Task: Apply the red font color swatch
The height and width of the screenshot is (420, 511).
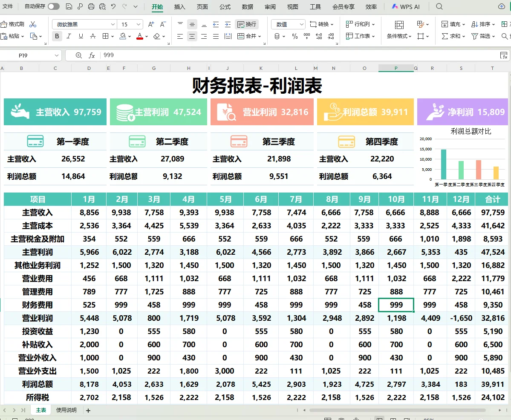Action: pyautogui.click(x=140, y=36)
